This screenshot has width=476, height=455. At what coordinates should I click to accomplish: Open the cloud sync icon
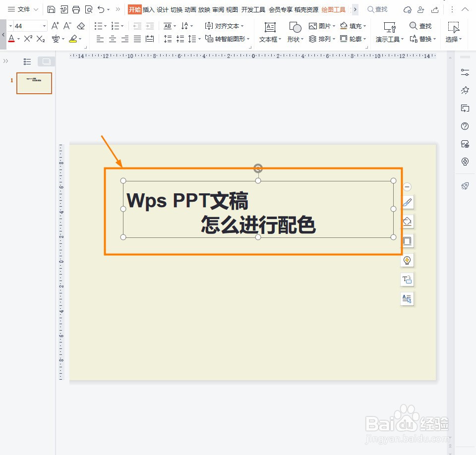point(408,10)
